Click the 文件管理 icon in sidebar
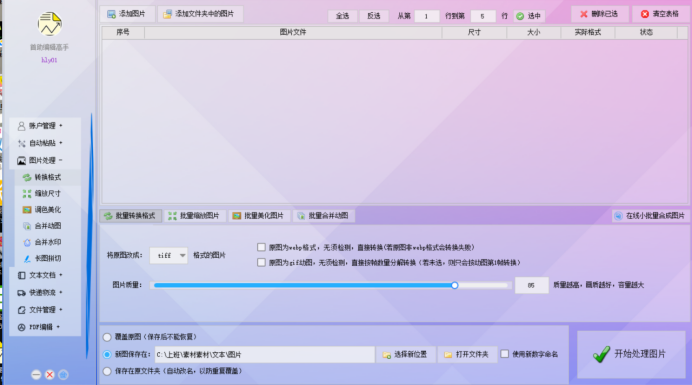Viewport: 692px width, 385px height. point(21,310)
